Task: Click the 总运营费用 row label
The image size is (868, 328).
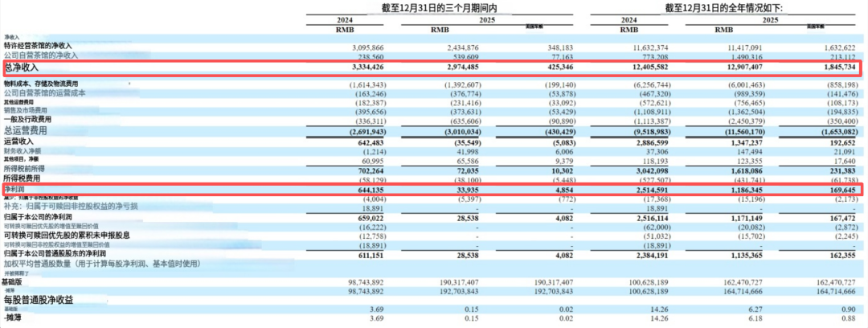Action: click(27, 129)
